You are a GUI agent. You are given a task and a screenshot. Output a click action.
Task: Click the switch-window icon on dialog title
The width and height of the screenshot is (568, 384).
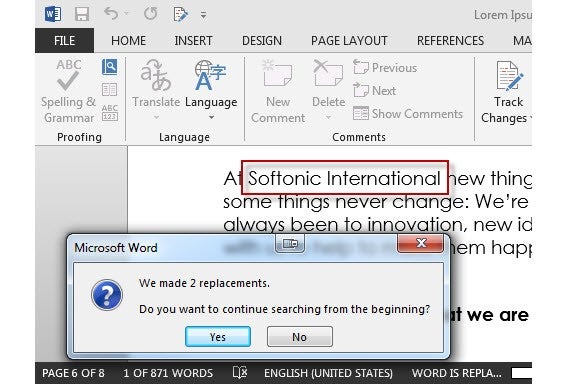click(x=290, y=243)
